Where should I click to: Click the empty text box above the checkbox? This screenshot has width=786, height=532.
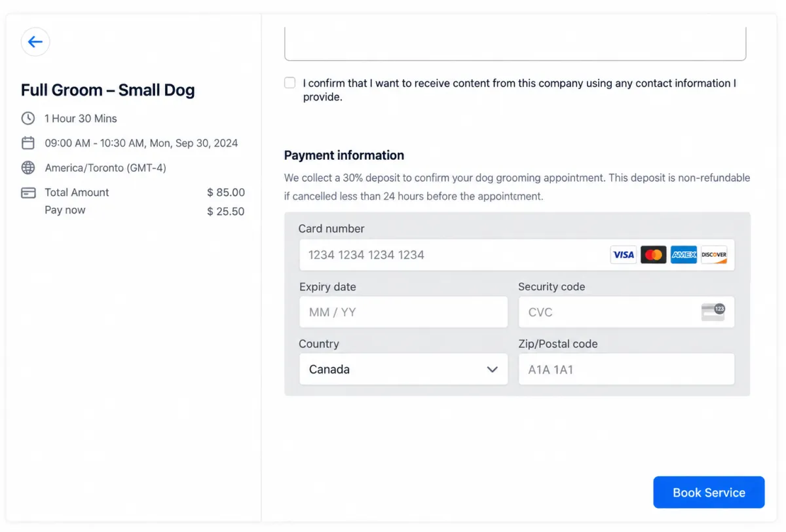click(x=515, y=45)
